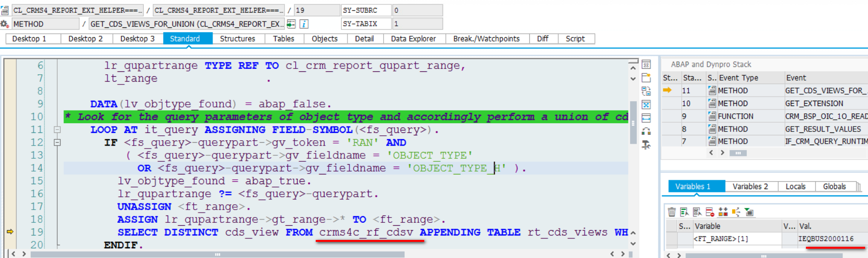Click the editor's horizontal scrollbar thumb
This screenshot has width=868, height=258.
tap(217, 255)
